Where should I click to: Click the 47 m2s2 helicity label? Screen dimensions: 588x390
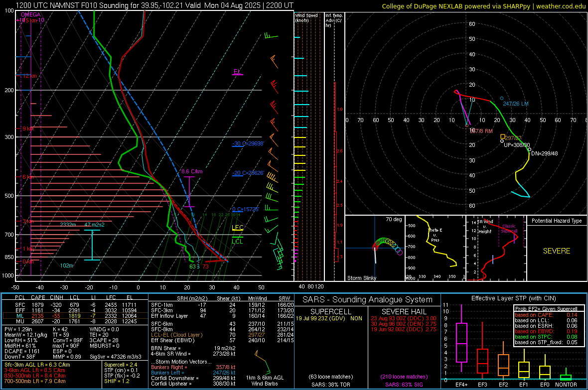[x=95, y=224]
